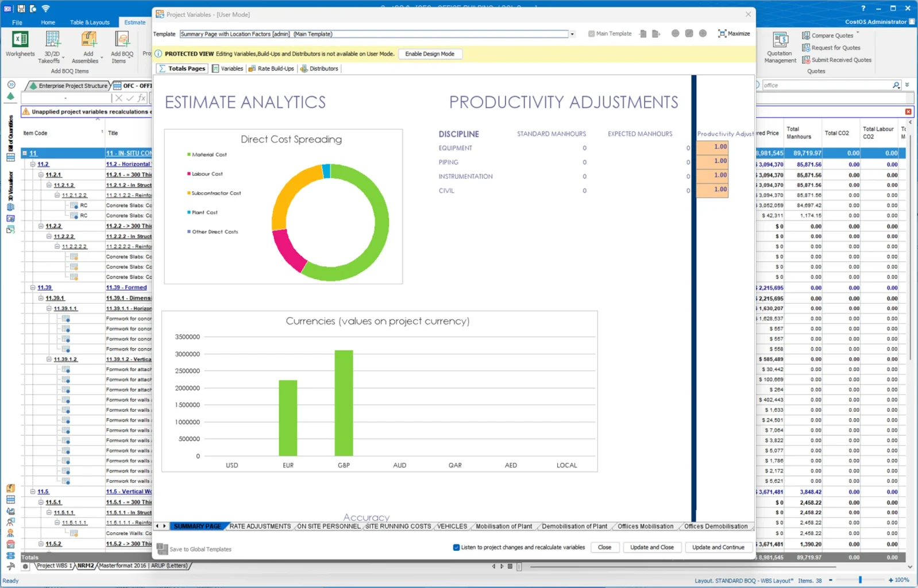Click CIVIL productivity adjustment cell 1.00
The width and height of the screenshot is (918, 588).
712,189
